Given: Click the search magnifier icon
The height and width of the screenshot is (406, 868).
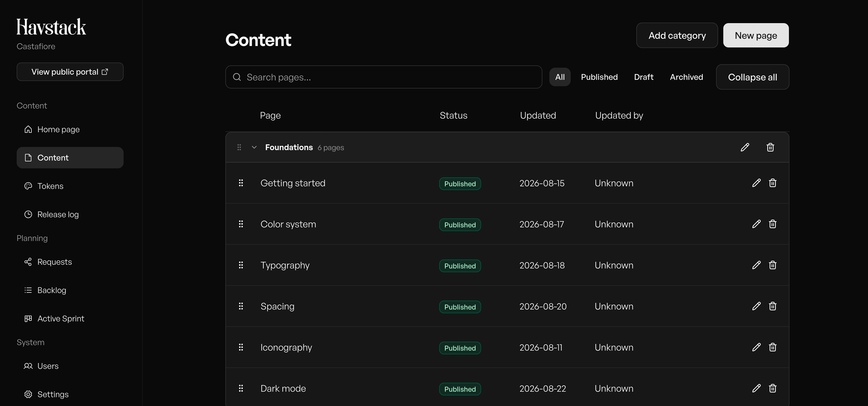Looking at the screenshot, I should [x=237, y=77].
